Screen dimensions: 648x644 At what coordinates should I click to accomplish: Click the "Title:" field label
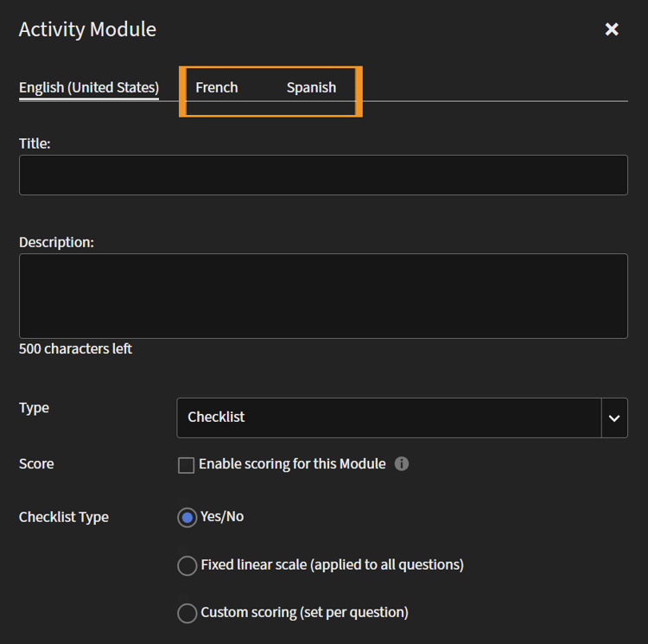click(35, 143)
